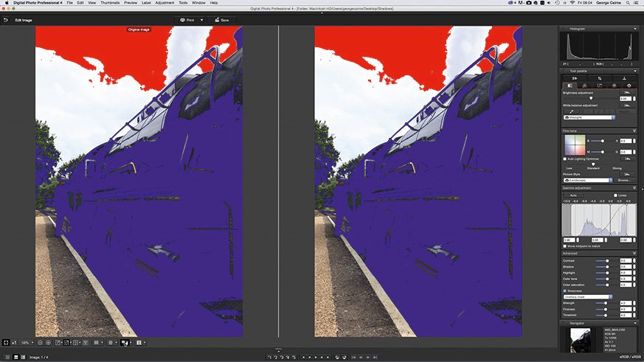Enable the Auto Lighting Optimizer checkbox

tap(565, 159)
